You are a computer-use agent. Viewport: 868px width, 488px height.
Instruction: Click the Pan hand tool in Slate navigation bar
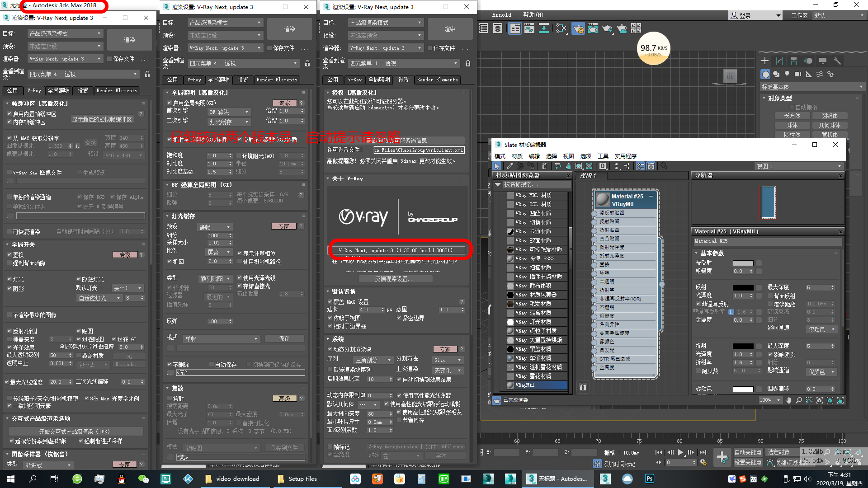click(789, 400)
